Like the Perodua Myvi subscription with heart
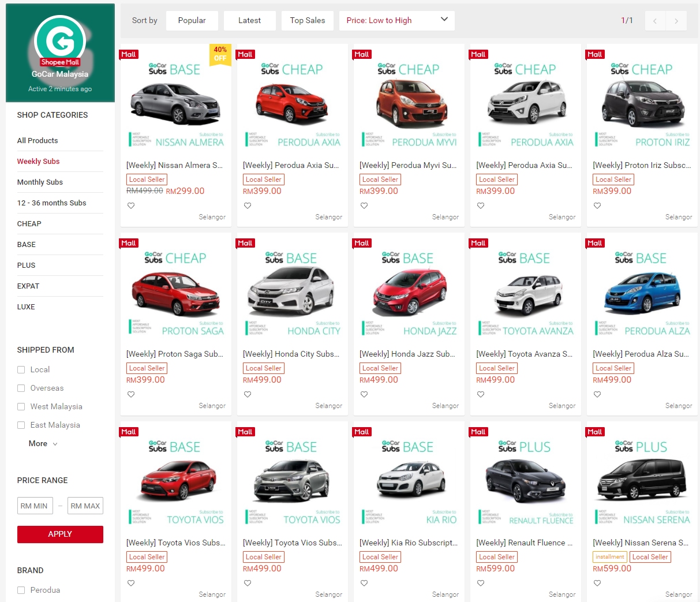The height and width of the screenshot is (602, 700). pyautogui.click(x=364, y=205)
